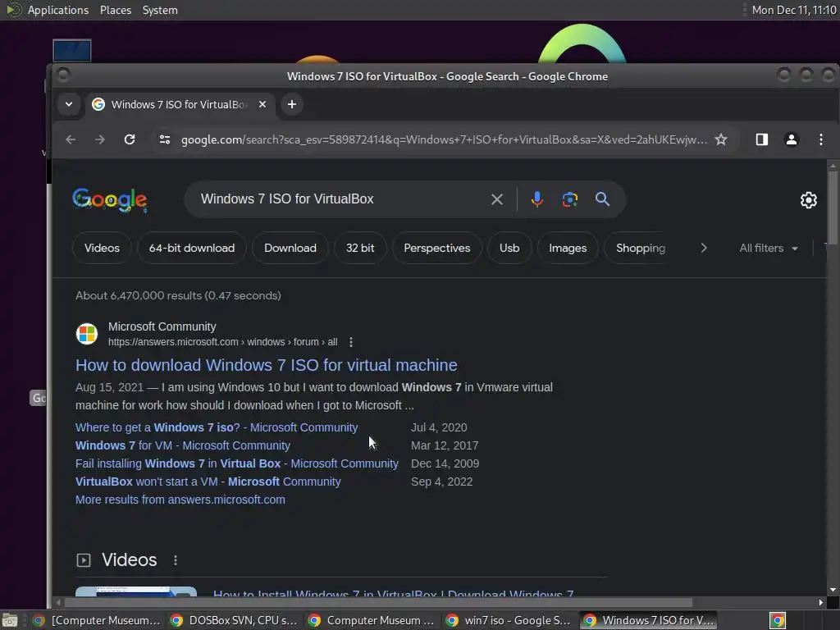Reload the current page
Image resolution: width=840 pixels, height=630 pixels.
130,139
